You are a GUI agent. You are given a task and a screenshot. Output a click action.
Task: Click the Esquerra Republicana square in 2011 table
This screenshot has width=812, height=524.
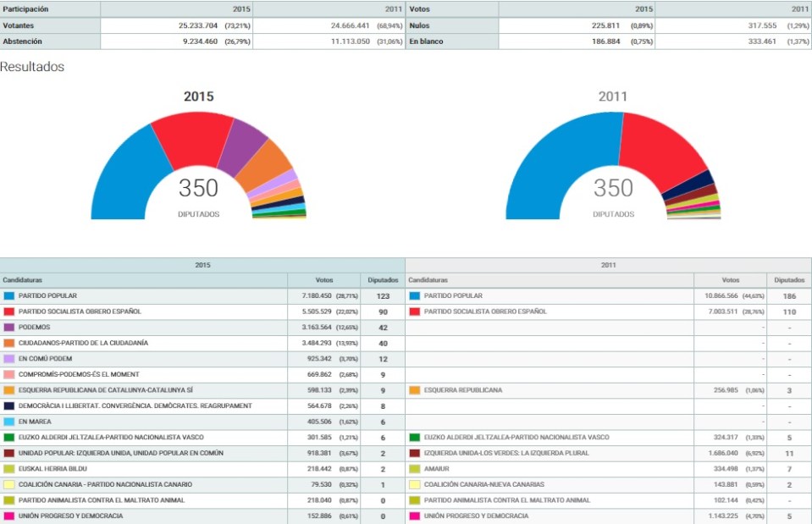412,389
